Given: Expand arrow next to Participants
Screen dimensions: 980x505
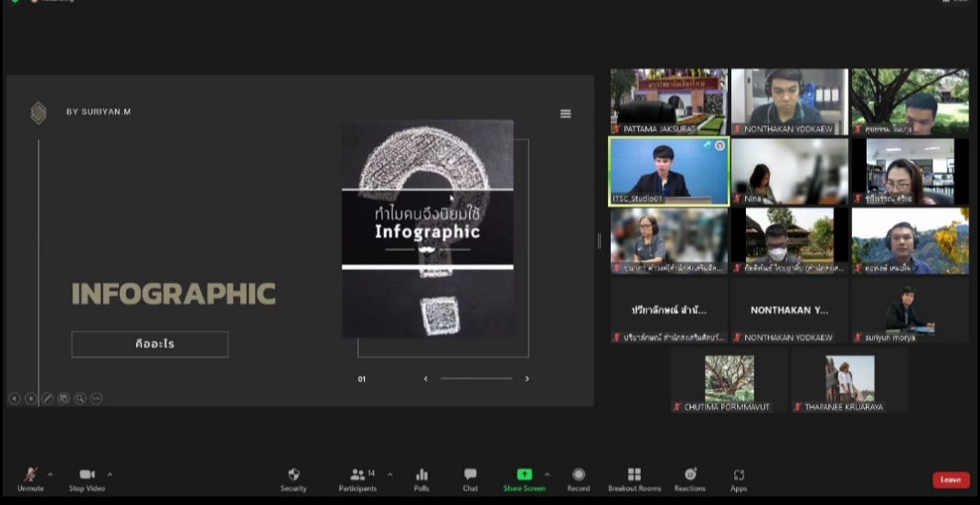Looking at the screenshot, I should tap(390, 474).
